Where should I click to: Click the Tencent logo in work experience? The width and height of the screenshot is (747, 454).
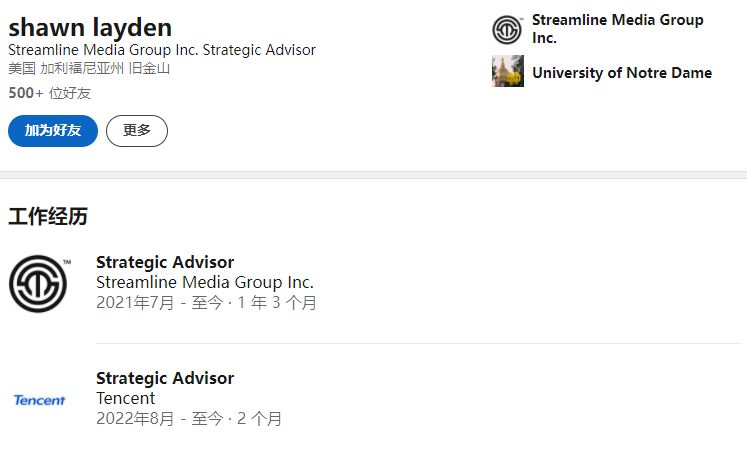tap(39, 400)
